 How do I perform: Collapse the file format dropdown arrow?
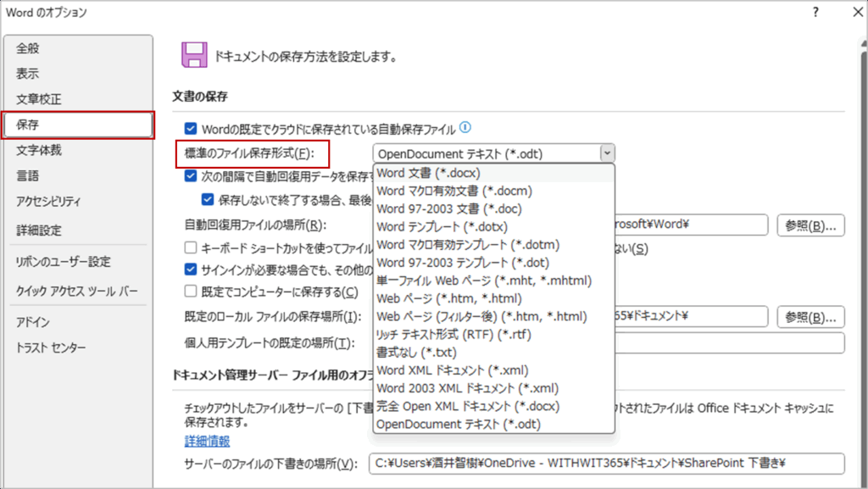[x=607, y=153]
